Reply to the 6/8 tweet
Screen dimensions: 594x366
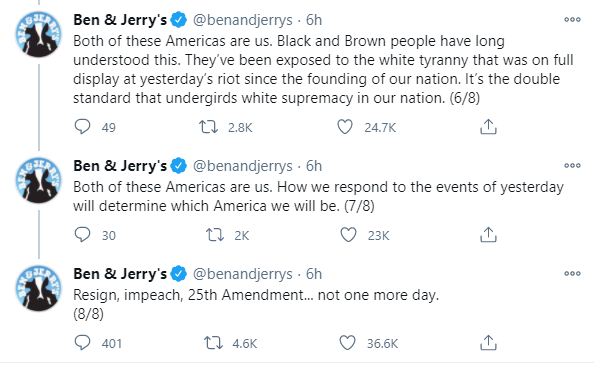pos(82,127)
